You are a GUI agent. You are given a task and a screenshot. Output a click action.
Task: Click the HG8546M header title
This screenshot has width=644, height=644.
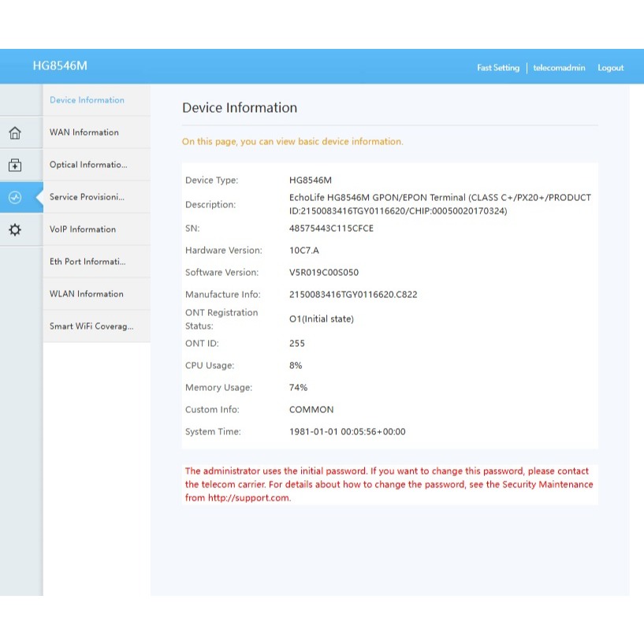click(60, 66)
